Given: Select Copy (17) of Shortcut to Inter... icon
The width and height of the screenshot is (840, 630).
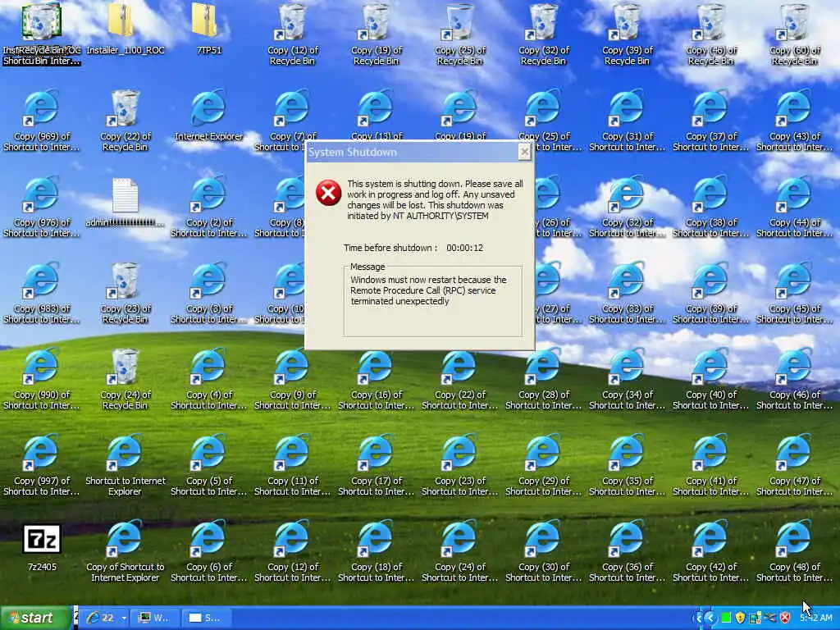Looking at the screenshot, I should click(376, 466).
